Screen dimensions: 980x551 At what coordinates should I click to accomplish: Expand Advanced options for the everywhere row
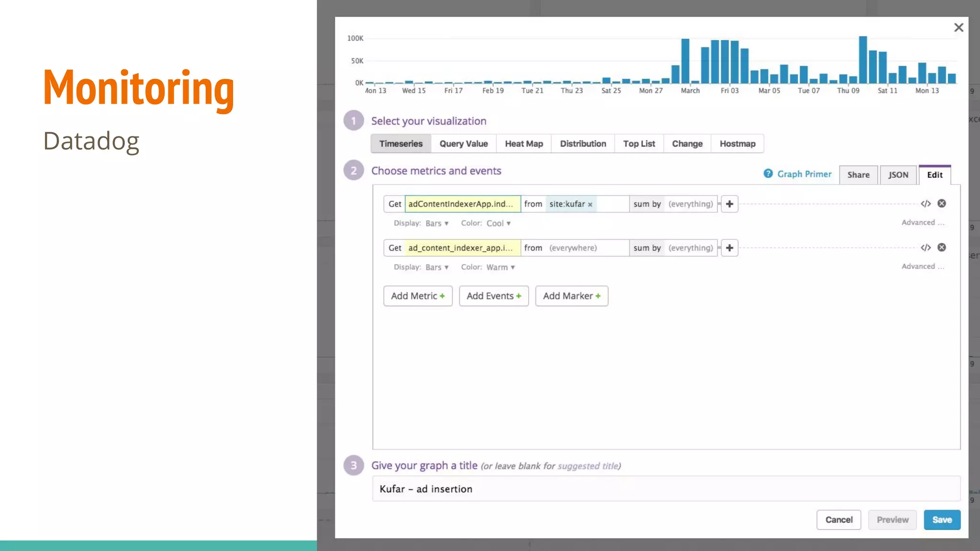(923, 266)
